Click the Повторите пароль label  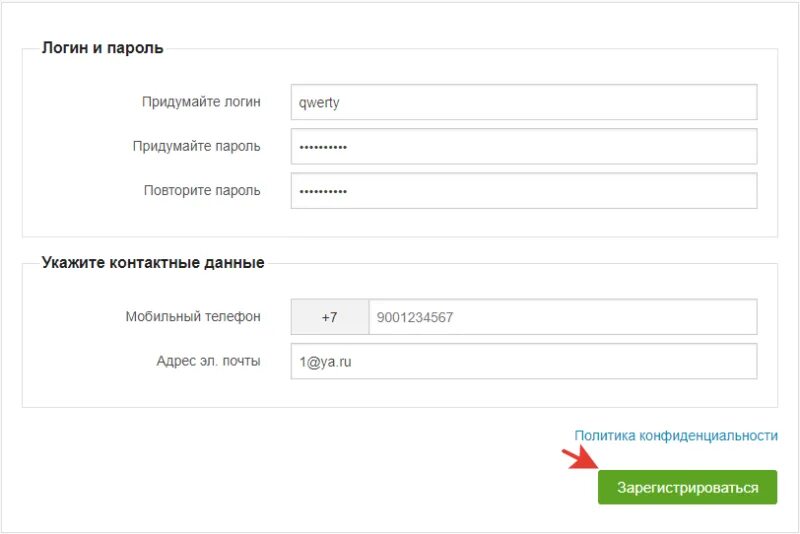point(202,190)
